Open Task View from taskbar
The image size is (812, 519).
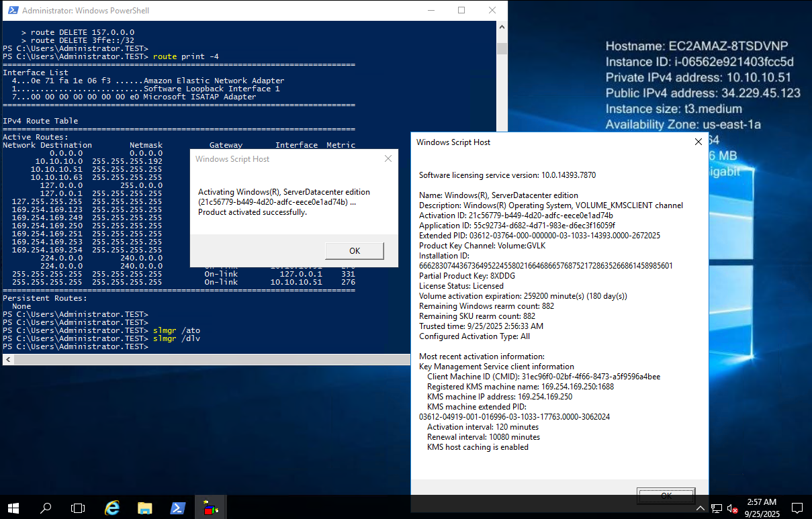(78, 508)
